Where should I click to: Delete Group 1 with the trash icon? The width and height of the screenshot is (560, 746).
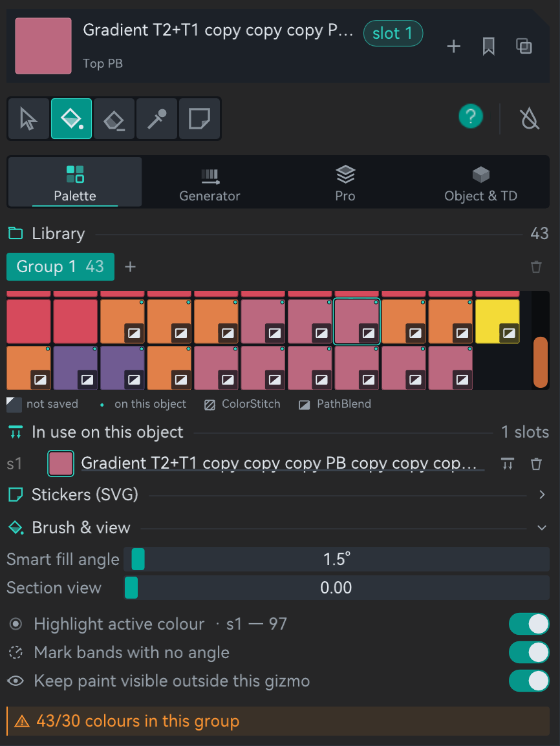point(536,267)
